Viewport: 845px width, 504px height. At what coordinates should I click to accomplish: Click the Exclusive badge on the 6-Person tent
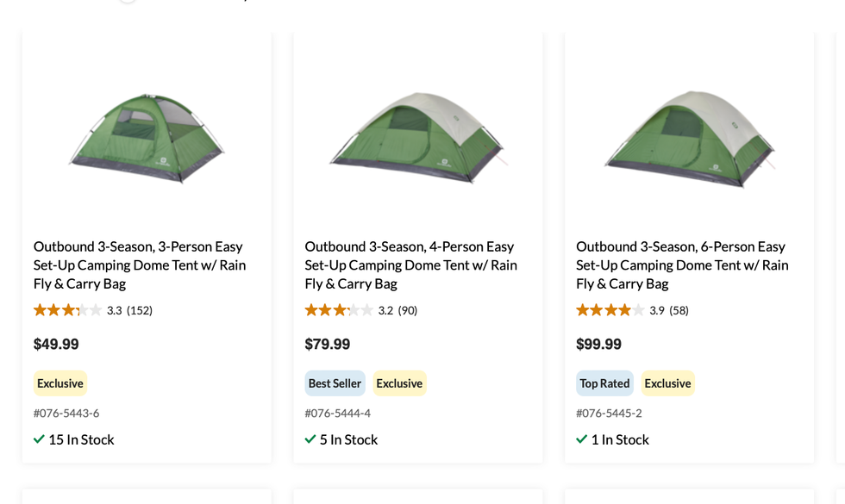pos(667,383)
